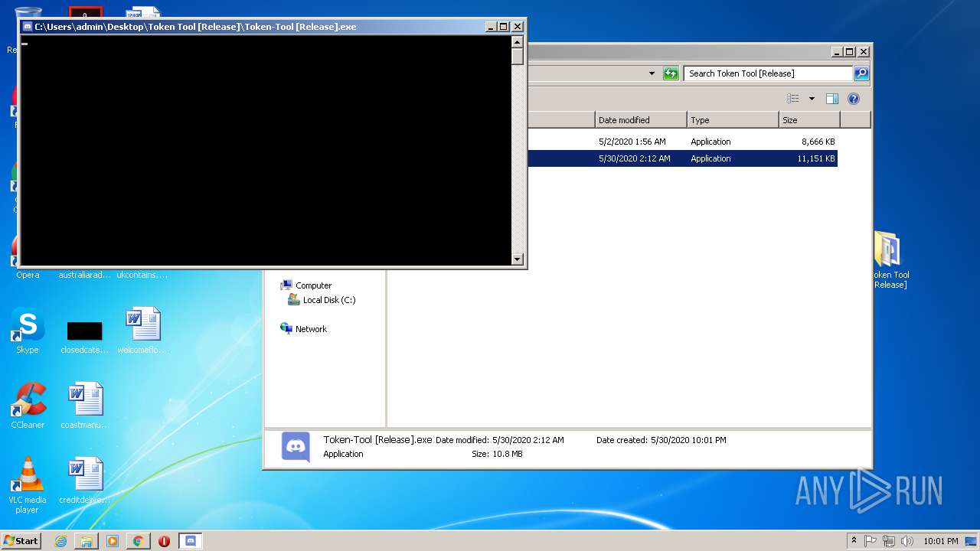The image size is (980, 551).
Task: Click the Change your view icon
Action: (793, 99)
